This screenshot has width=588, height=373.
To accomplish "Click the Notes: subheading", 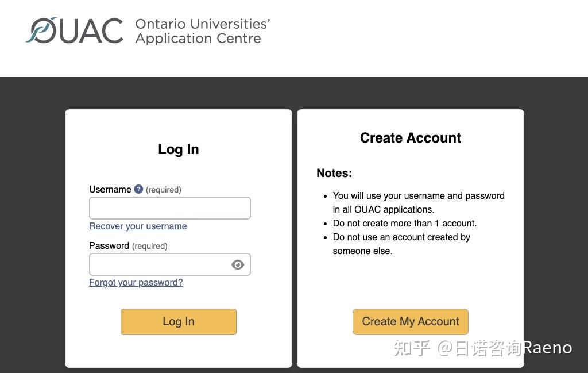I will (334, 173).
